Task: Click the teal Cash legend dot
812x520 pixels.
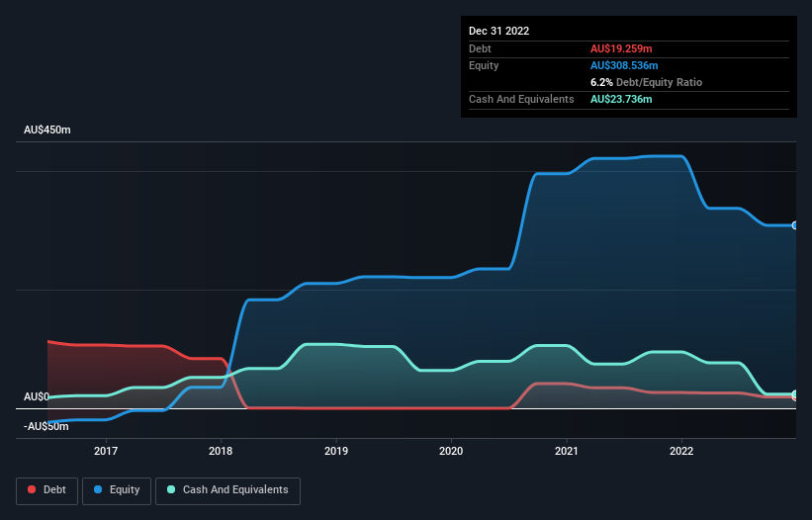Action: point(171,489)
